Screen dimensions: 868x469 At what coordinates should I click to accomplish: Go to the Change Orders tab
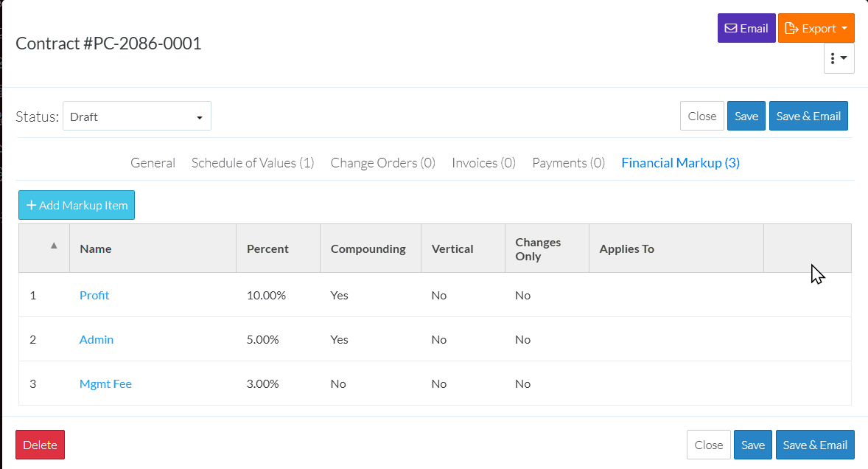[x=382, y=163]
